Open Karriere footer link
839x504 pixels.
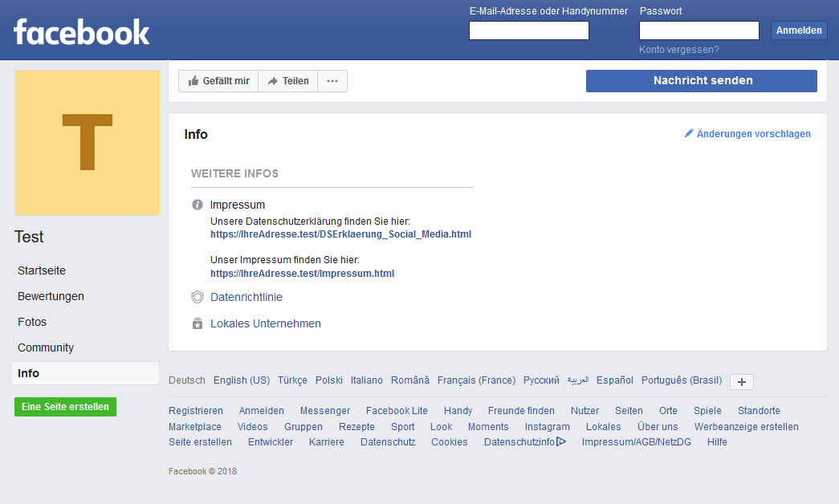(x=327, y=442)
